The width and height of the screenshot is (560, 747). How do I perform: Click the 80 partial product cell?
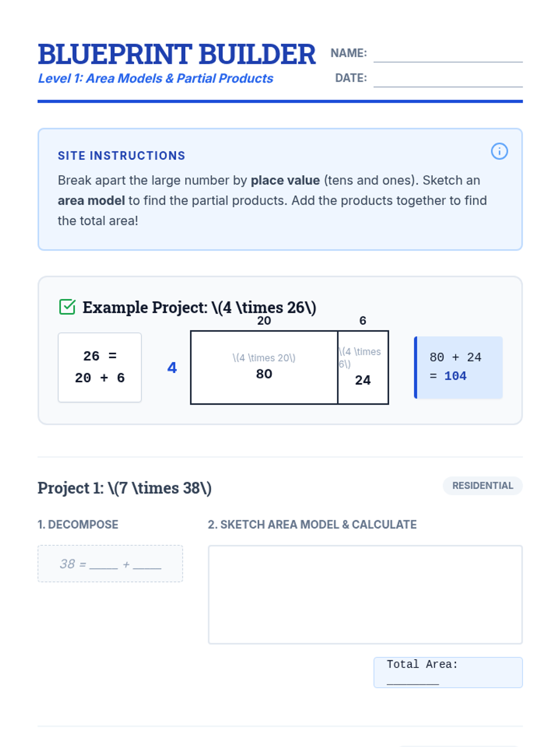pyautogui.click(x=264, y=368)
